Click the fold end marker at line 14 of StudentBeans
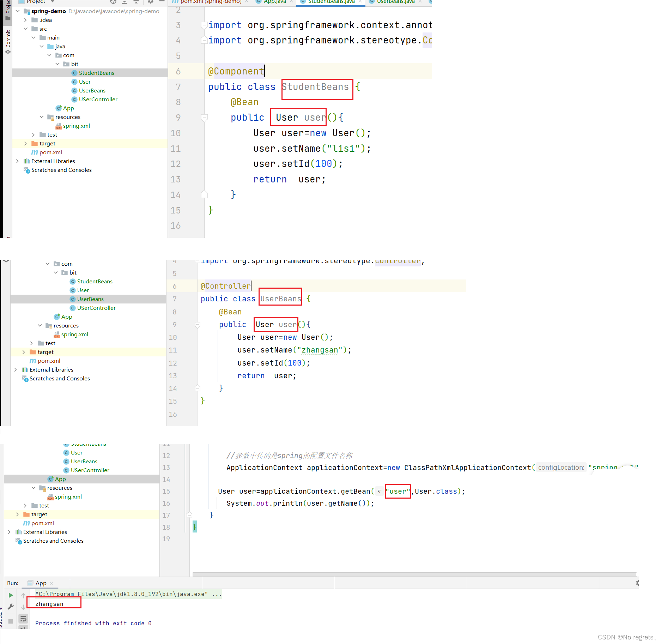Viewport: 661px width, 644px height. (204, 194)
